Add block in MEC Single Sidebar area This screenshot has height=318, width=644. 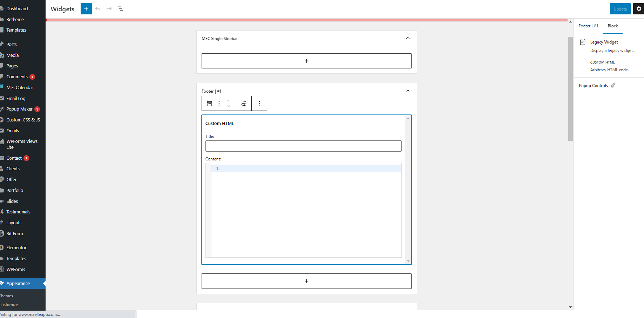(306, 61)
